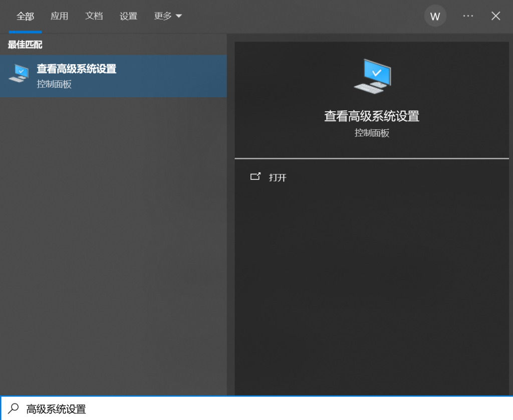
Task: Close the search panel with X
Action: coord(495,16)
